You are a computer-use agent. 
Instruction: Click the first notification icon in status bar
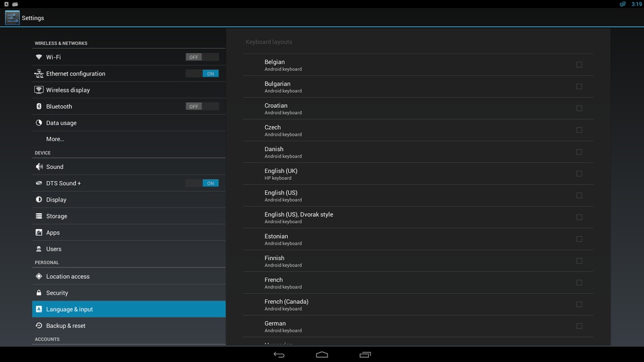(6, 4)
